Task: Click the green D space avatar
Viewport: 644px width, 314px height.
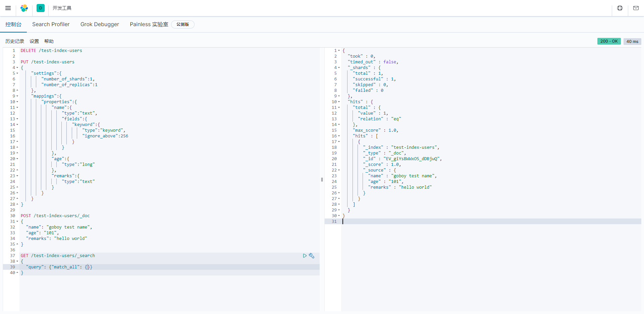Action: pos(41,8)
